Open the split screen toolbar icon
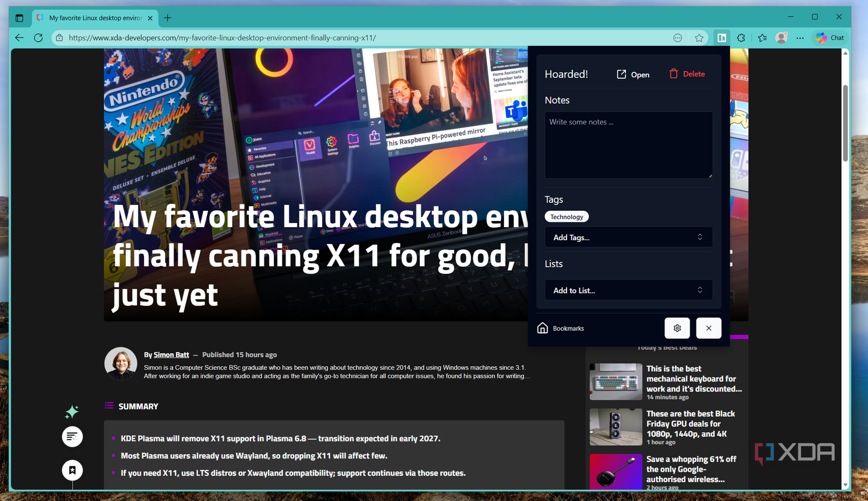 point(721,37)
